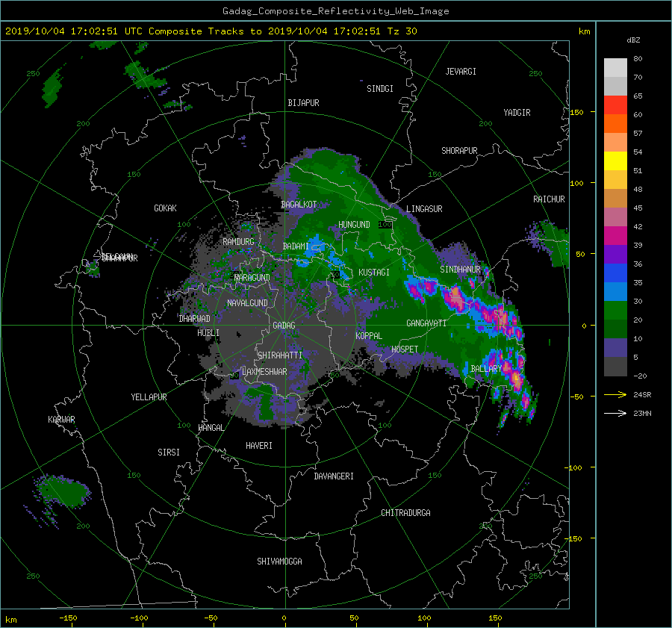Select the bright yellow 51-54 dBZ swatch
This screenshot has width=672, height=628.
[x=615, y=161]
